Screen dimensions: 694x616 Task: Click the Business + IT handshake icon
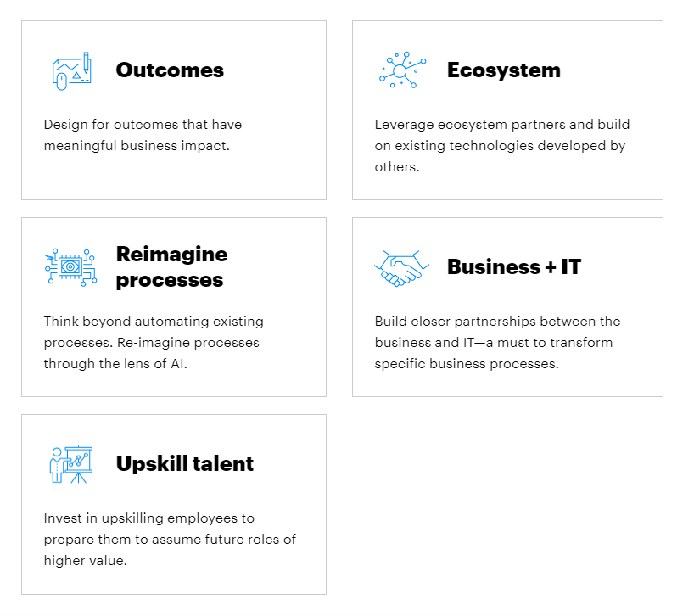[401, 268]
